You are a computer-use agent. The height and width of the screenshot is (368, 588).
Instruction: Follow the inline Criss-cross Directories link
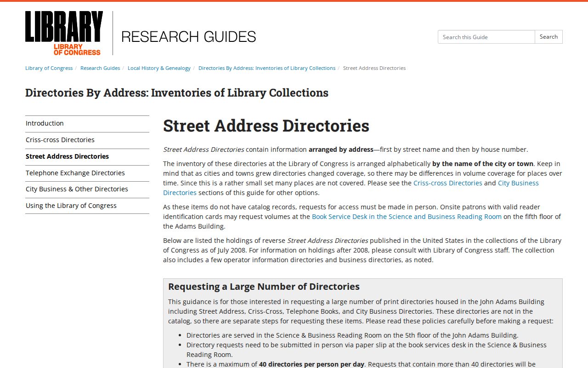click(x=448, y=183)
